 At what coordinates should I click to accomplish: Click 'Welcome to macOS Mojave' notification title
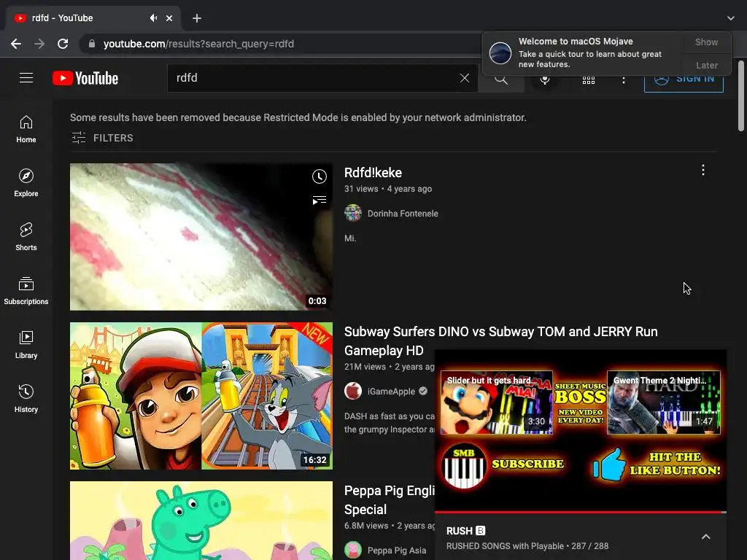tap(576, 42)
